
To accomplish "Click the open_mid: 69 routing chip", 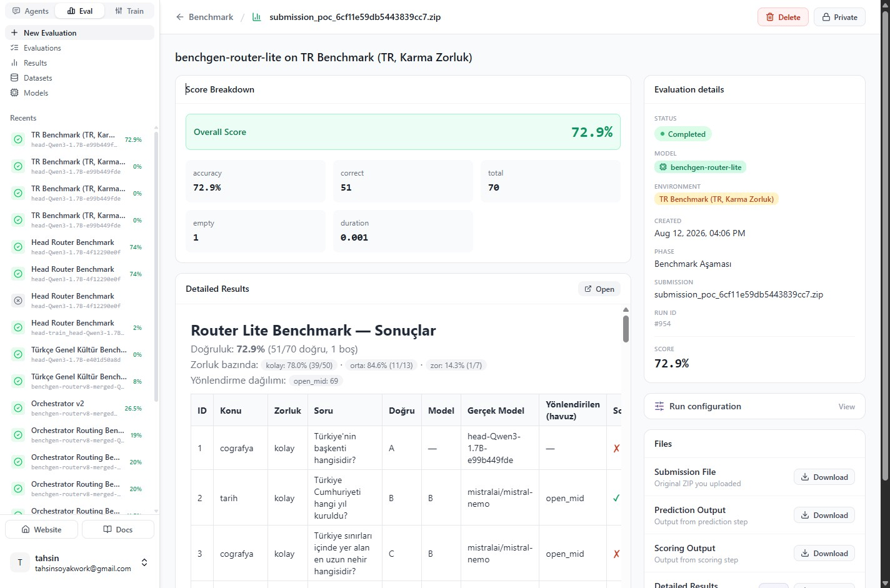I will (316, 381).
